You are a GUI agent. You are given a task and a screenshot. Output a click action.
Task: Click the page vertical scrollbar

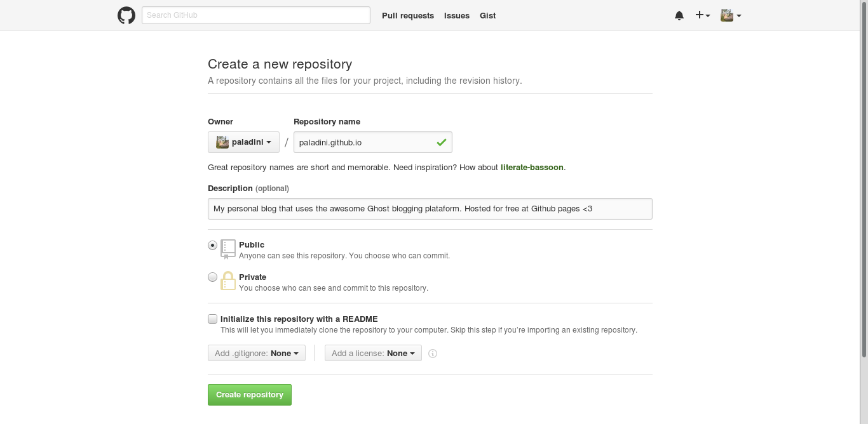[864, 190]
